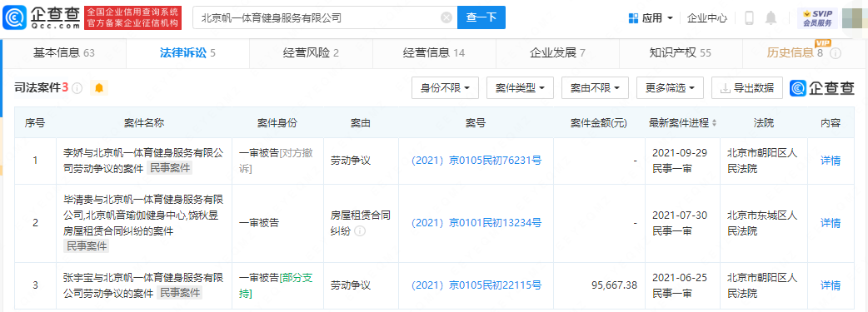This screenshot has height=312, width=868.
Task: Open 详情 for the 李娇 case
Action: [831, 161]
